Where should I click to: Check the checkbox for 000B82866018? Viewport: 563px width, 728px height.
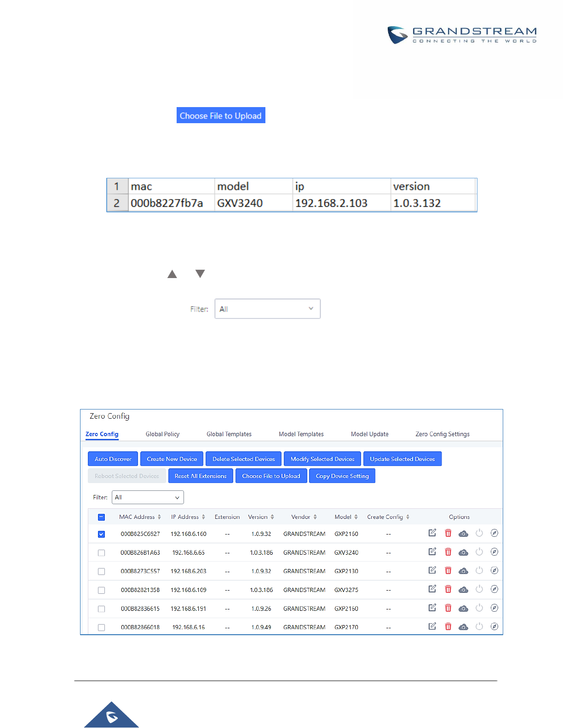click(x=102, y=627)
